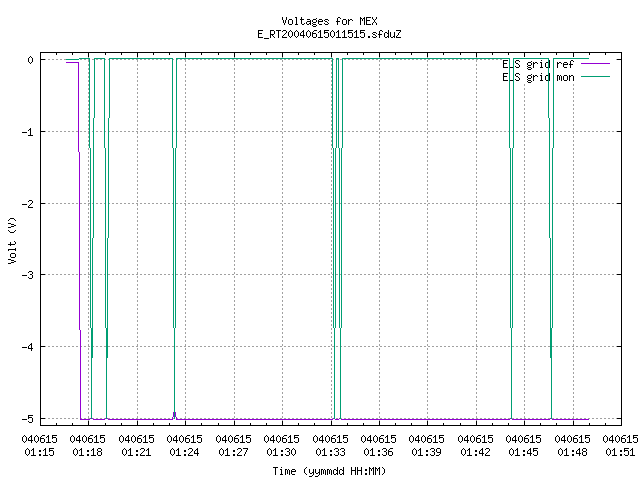Click the y-axis tick label -3
Image resolution: width=640 pixels, height=480 pixels.
(x=27, y=275)
